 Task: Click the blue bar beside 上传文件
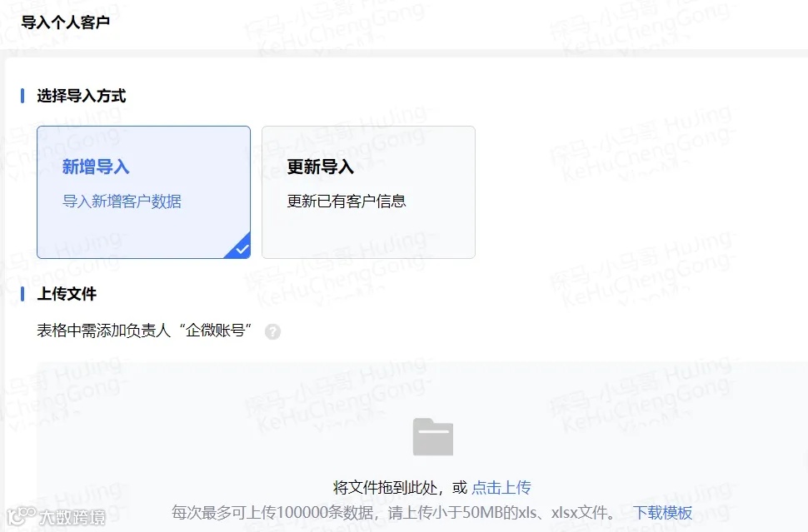[x=21, y=294]
